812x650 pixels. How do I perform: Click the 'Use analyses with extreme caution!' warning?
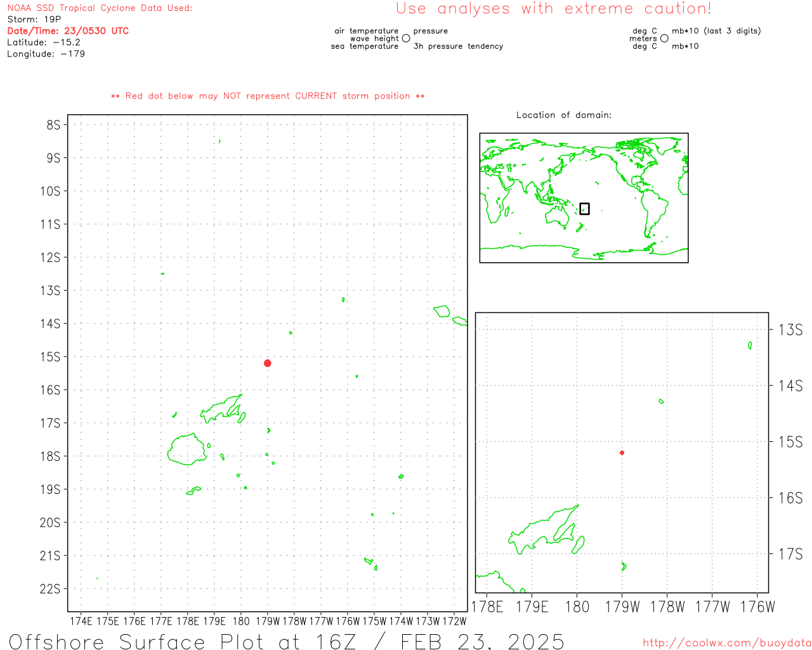(554, 9)
